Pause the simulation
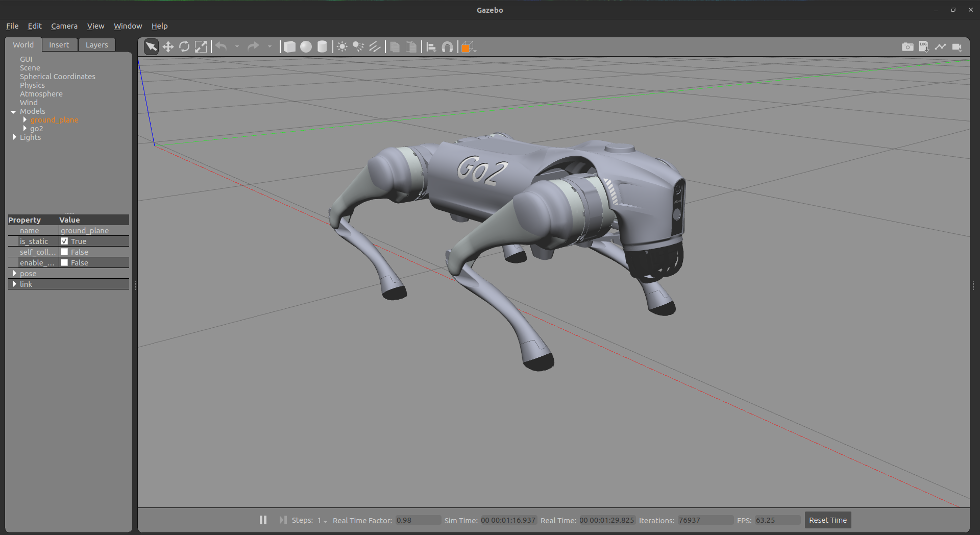 tap(263, 520)
